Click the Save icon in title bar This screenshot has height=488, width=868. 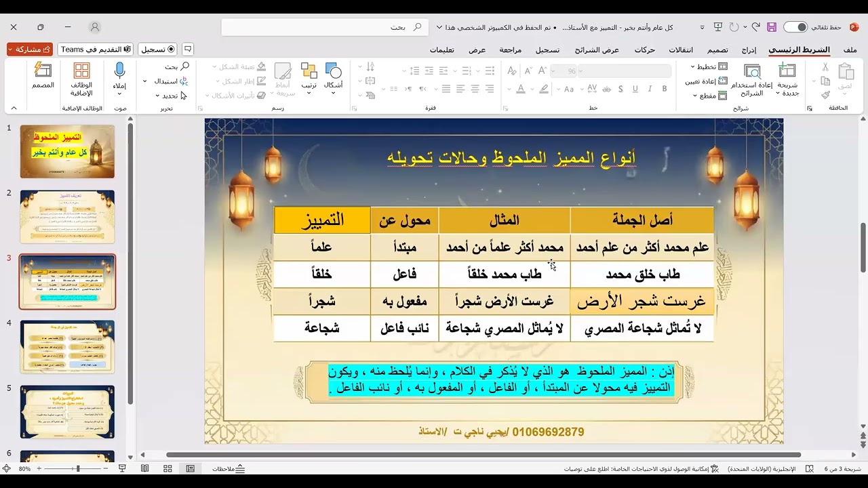[771, 27]
